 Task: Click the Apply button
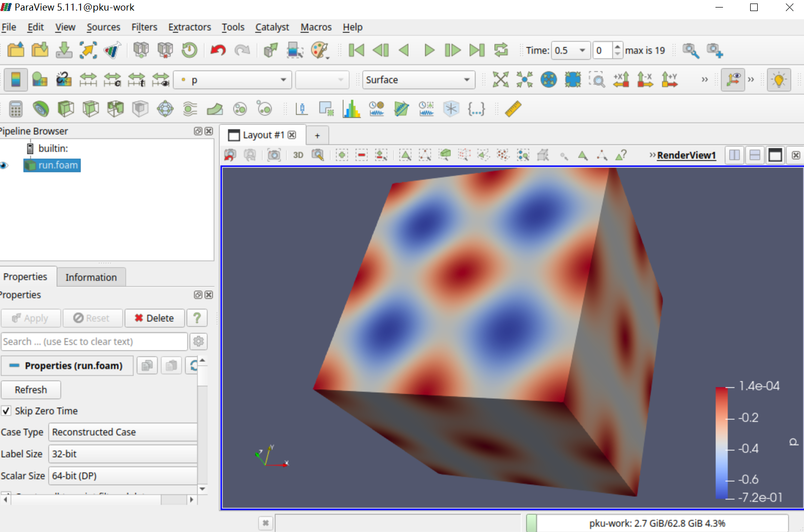31,318
